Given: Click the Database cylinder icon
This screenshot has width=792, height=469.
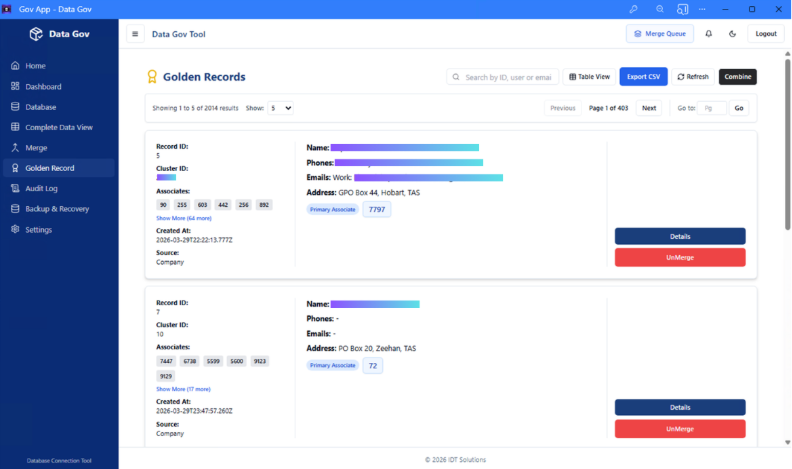Looking at the screenshot, I should [x=15, y=107].
